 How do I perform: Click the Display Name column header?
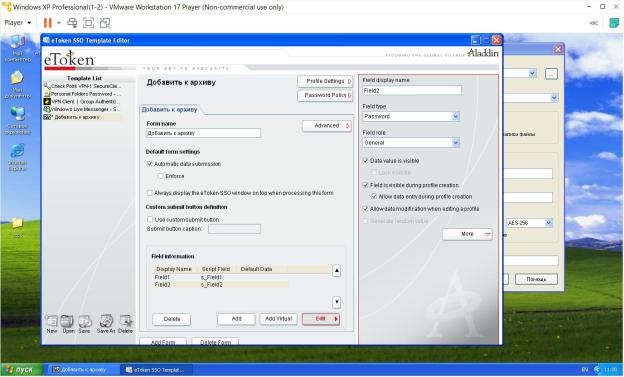174,269
